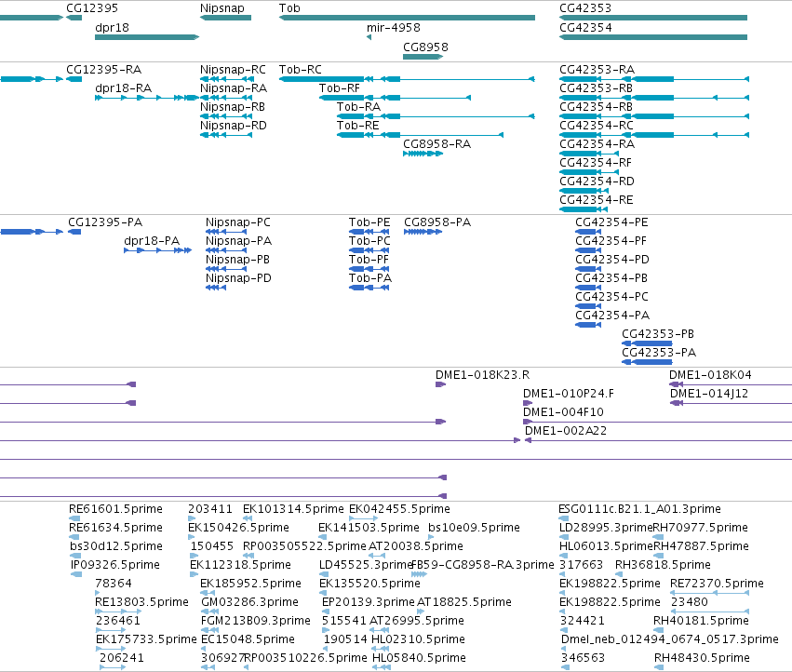This screenshot has width=792, height=672.
Task: Select protein Tob-PE
Action: point(369,222)
